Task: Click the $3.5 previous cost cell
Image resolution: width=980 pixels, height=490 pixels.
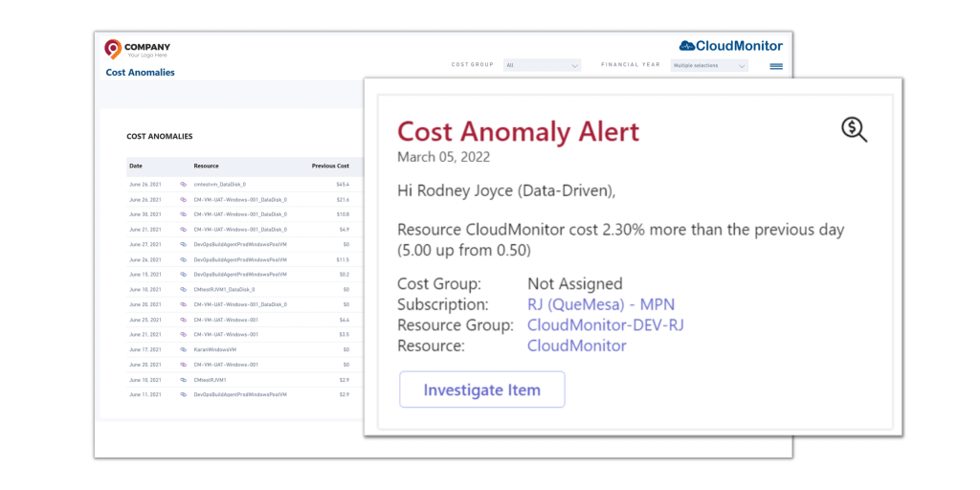Action: point(344,334)
